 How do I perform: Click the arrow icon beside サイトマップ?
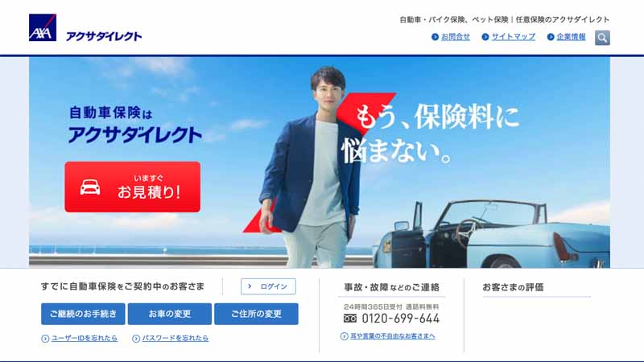485,37
